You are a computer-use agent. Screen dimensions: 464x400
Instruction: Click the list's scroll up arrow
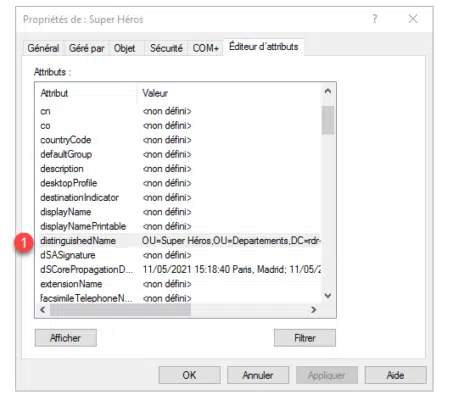click(328, 91)
